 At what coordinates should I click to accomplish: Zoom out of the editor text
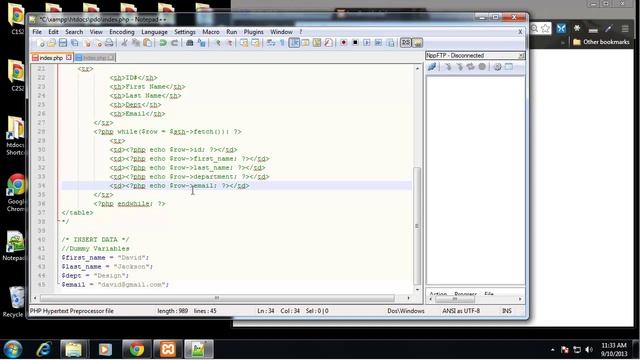coord(230,43)
